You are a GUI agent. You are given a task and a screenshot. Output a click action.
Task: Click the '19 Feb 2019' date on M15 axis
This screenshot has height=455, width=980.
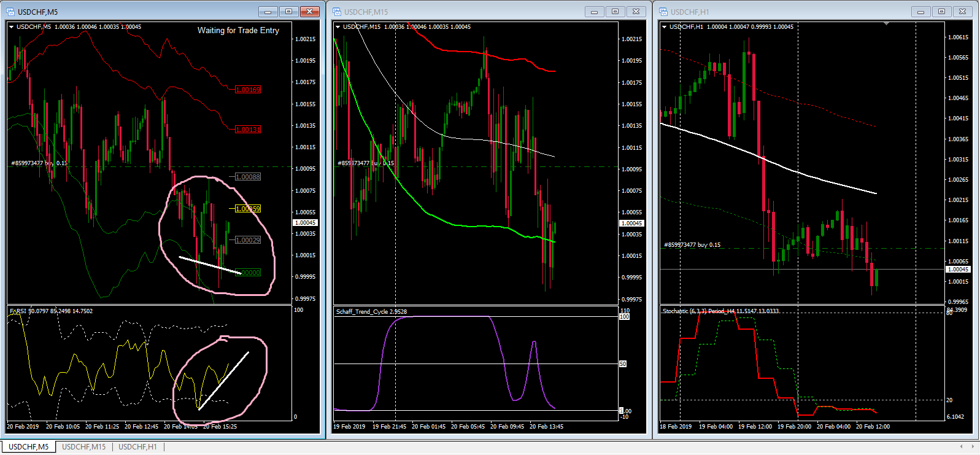pyautogui.click(x=349, y=427)
